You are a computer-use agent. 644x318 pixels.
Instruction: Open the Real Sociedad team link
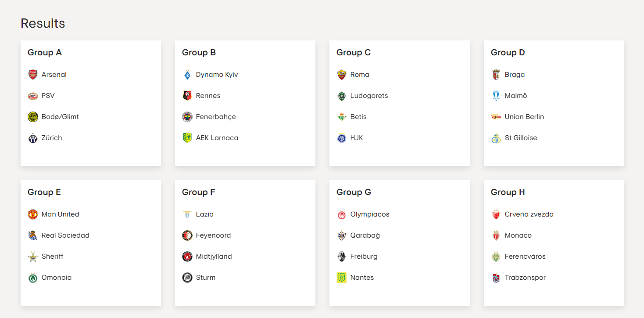pos(65,235)
